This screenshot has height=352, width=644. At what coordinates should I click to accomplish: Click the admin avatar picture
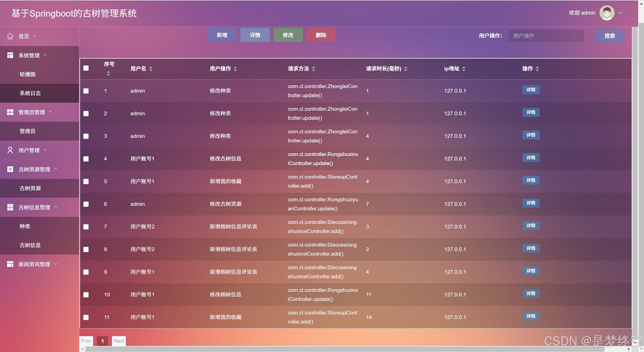tap(607, 13)
